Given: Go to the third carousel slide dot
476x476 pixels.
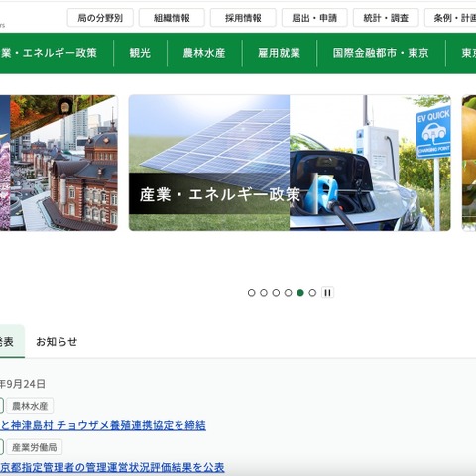Looking at the screenshot, I should tap(276, 293).
